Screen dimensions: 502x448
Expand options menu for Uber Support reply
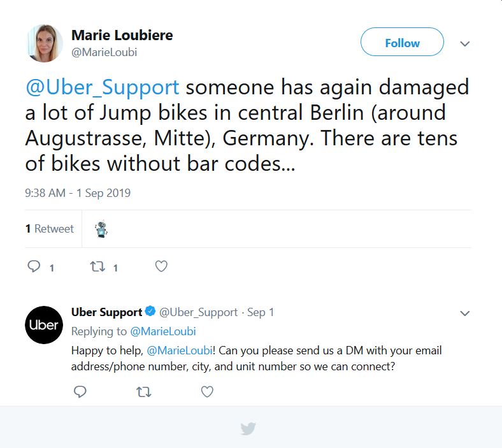point(465,314)
